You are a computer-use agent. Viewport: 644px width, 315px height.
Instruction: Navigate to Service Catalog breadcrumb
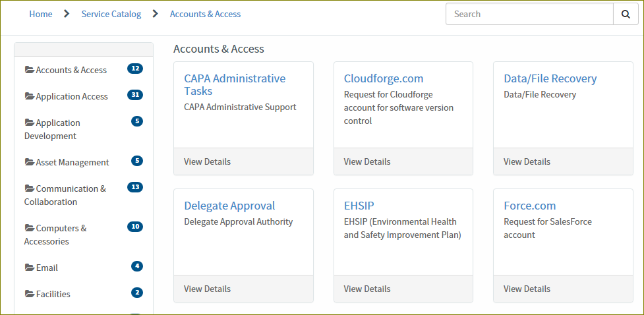(x=111, y=14)
